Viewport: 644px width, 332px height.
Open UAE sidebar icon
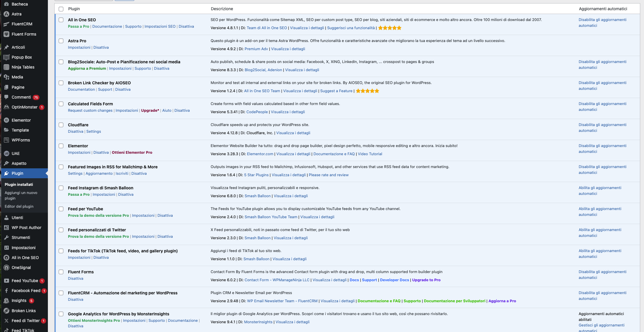click(x=6, y=153)
